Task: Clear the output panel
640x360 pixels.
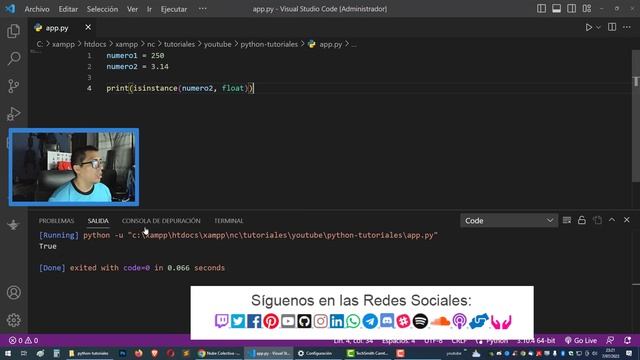Action: tap(567, 220)
